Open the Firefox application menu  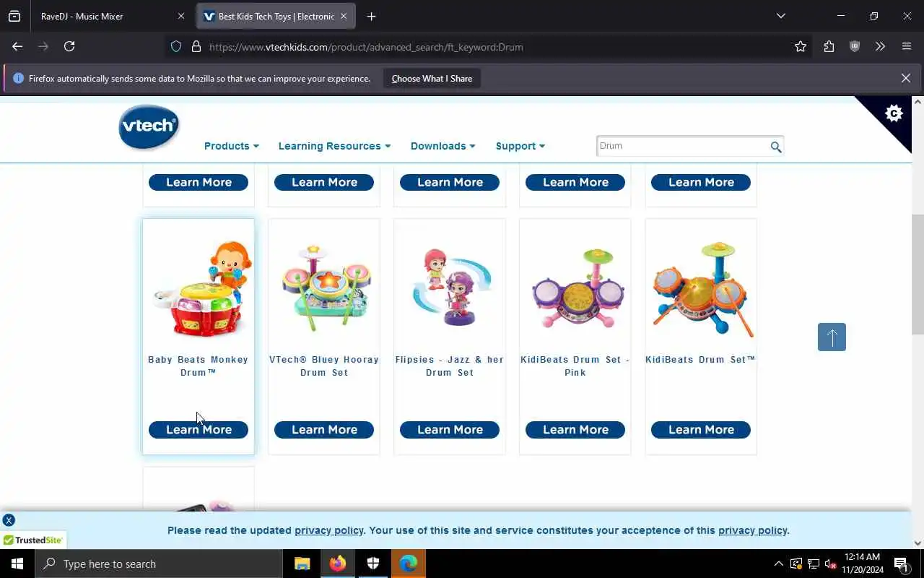(x=907, y=46)
